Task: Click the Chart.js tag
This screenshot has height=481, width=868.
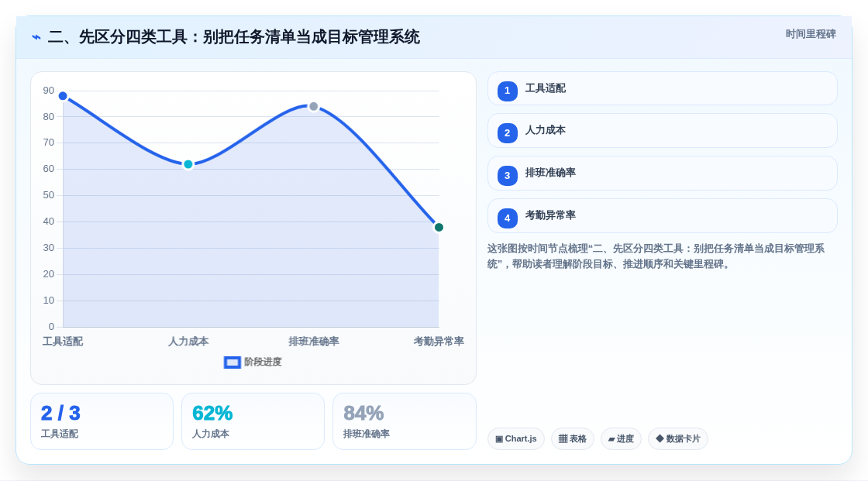Action: (516, 439)
